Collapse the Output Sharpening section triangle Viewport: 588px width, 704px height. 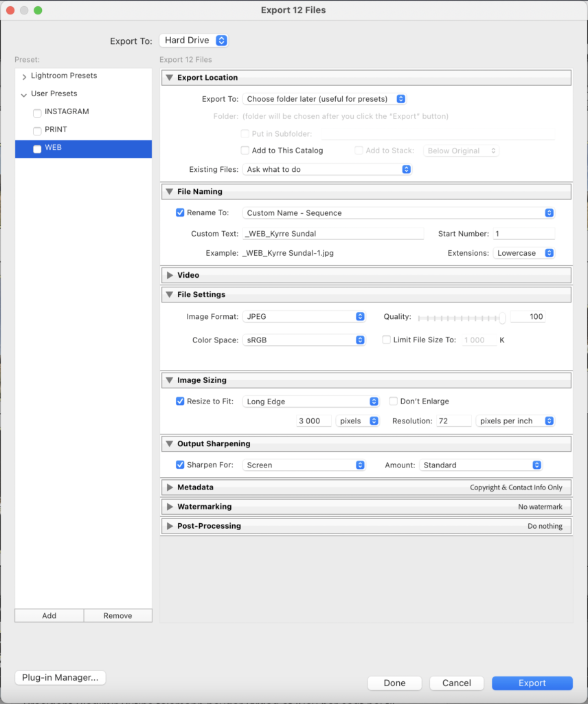point(170,444)
